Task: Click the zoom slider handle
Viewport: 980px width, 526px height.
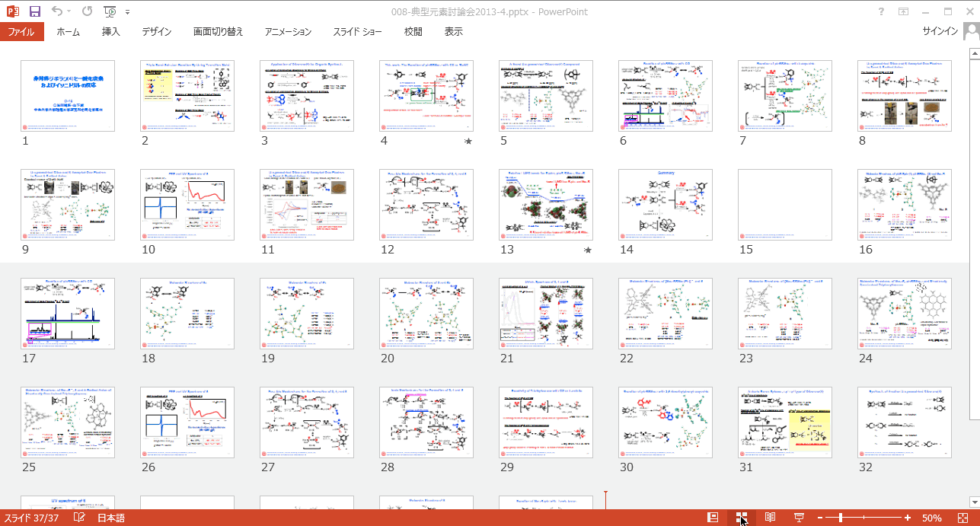Action: point(840,518)
